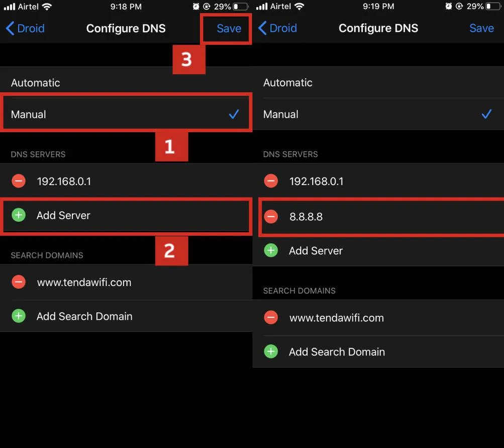Edit the 8.8.8.8 DNS server address
This screenshot has height=448, width=504.
[306, 217]
